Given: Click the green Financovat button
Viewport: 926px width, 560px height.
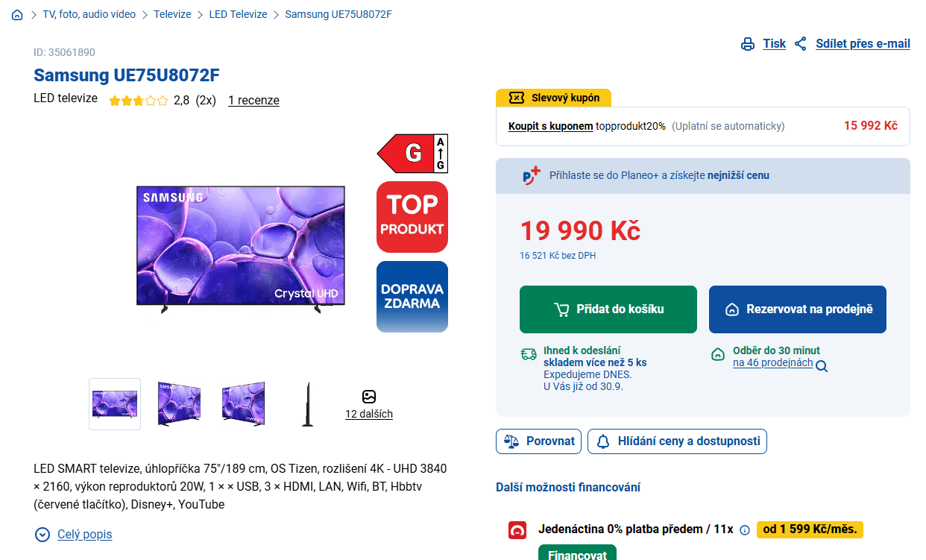Looking at the screenshot, I should pyautogui.click(x=577, y=553).
